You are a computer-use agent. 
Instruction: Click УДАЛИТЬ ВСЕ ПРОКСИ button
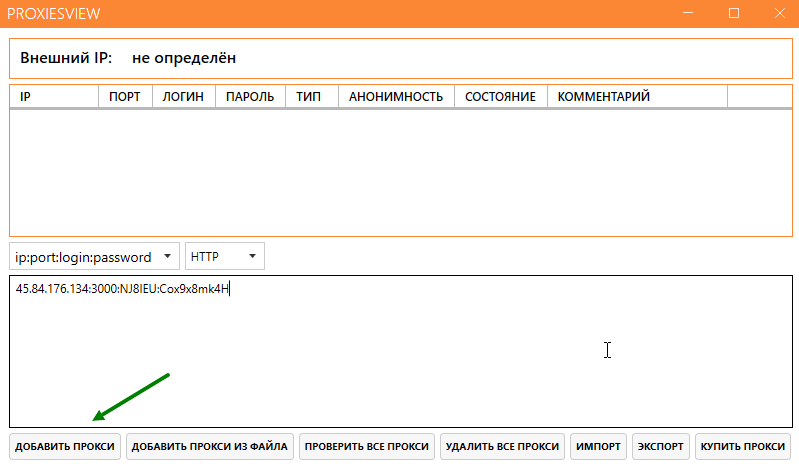pos(502,446)
